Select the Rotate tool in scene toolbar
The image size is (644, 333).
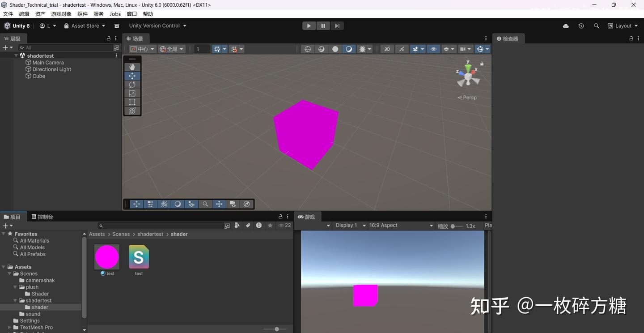point(132,84)
